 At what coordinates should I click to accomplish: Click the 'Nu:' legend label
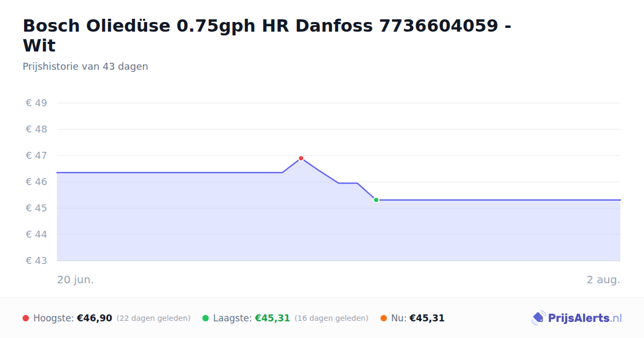[x=399, y=318]
